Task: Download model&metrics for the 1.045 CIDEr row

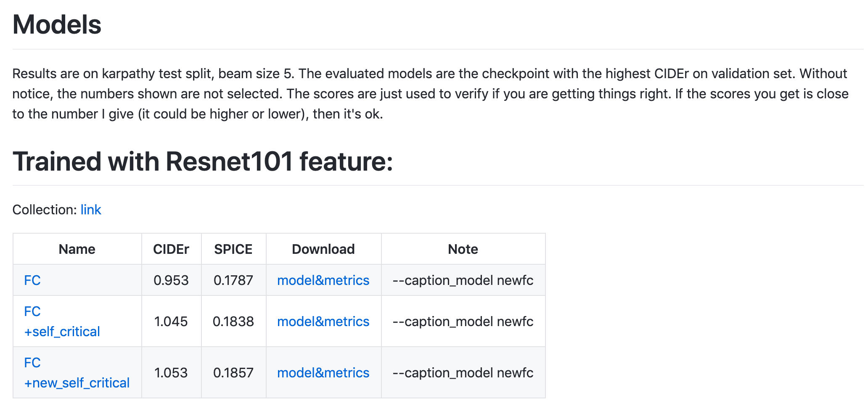Action: 323,321
